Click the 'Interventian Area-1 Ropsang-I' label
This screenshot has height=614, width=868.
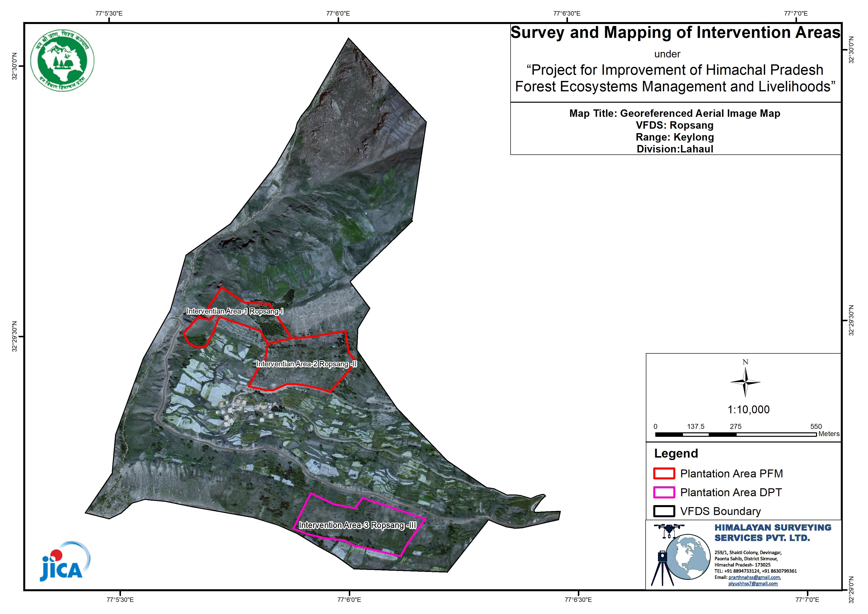[235, 311]
